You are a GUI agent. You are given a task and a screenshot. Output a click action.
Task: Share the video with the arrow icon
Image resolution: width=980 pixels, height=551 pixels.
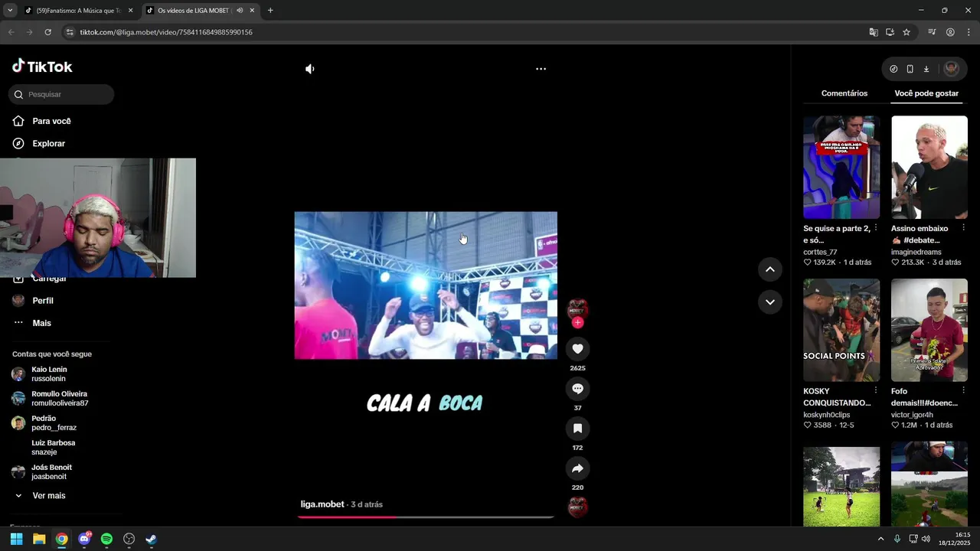[x=577, y=468]
